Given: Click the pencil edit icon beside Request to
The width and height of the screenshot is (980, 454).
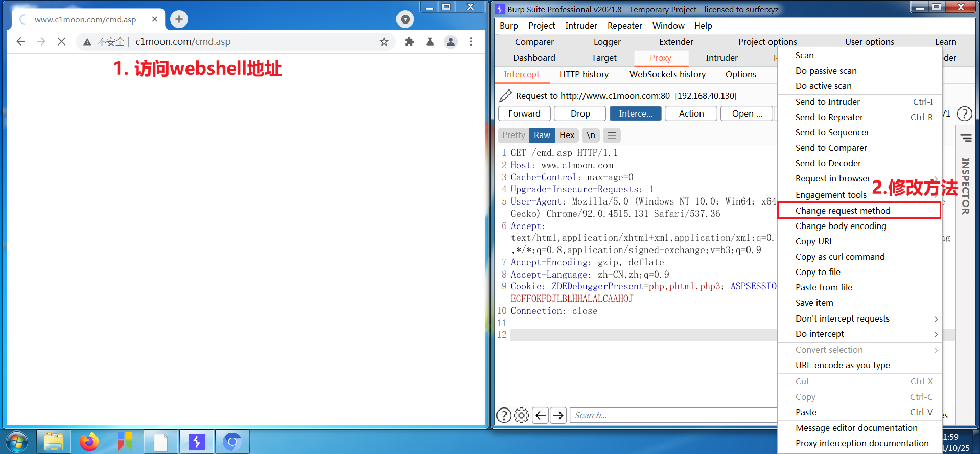Looking at the screenshot, I should [x=505, y=96].
